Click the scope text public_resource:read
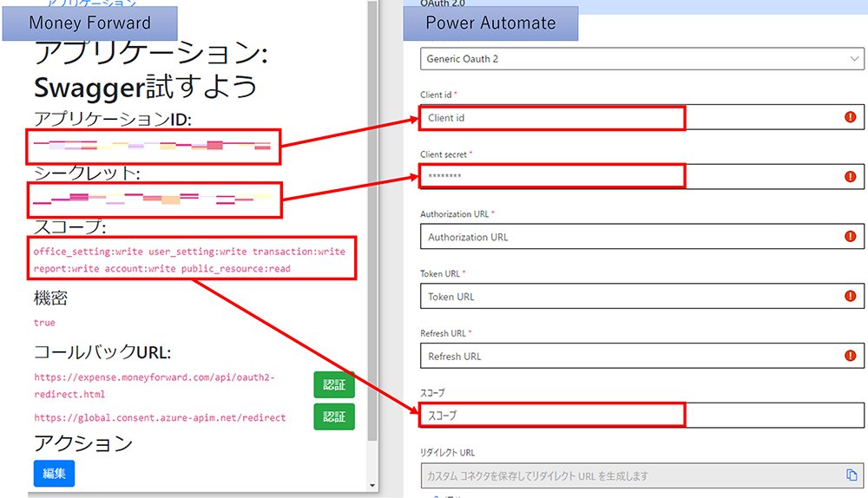 click(x=236, y=268)
